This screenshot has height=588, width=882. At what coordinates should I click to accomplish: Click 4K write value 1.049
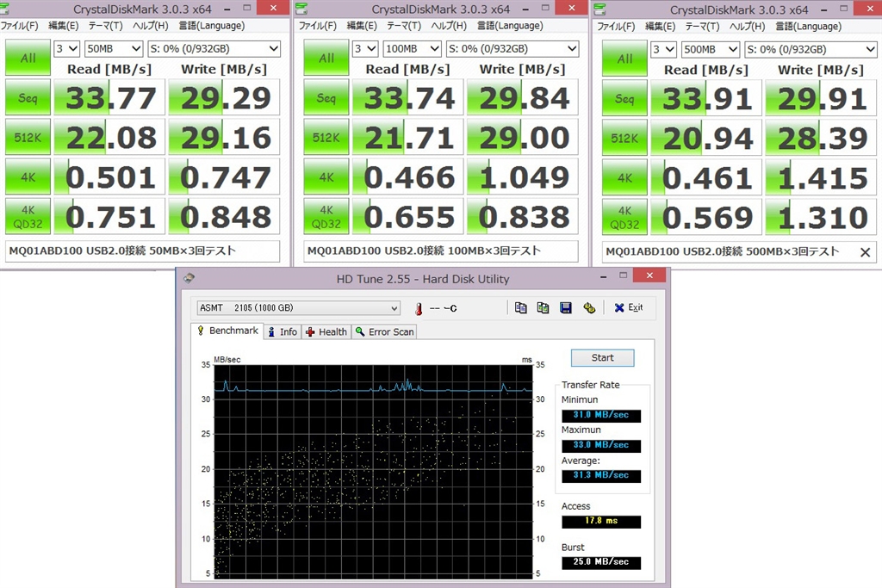[x=523, y=177]
